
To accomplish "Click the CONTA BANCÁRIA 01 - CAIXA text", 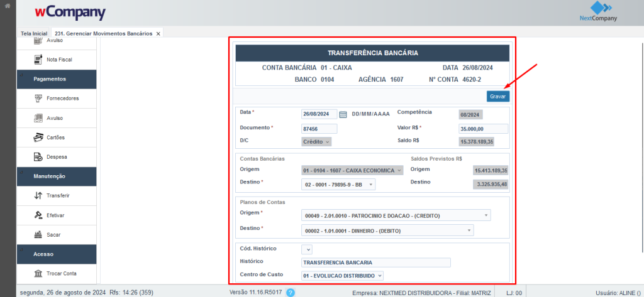I will pyautogui.click(x=307, y=68).
